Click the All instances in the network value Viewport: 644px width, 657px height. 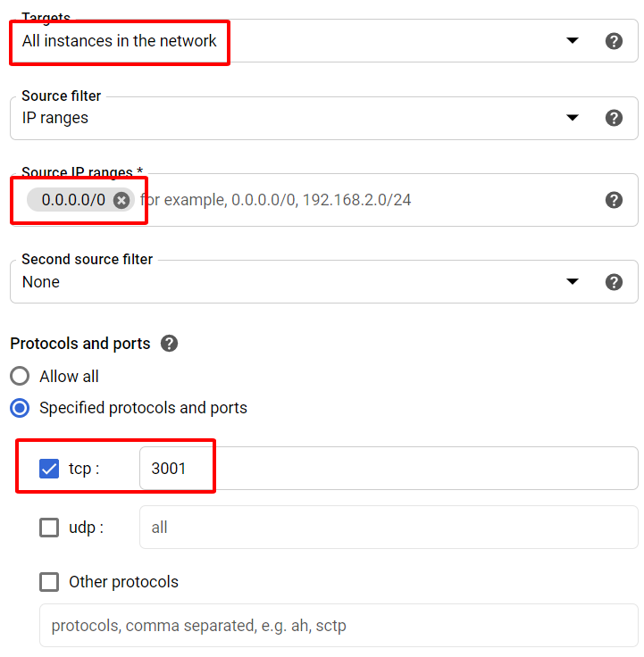click(x=120, y=41)
